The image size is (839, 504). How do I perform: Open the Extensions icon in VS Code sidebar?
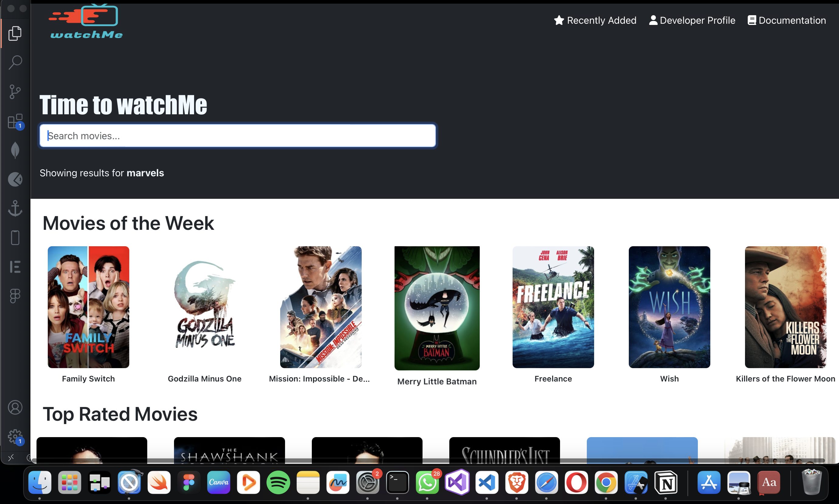[x=15, y=121]
